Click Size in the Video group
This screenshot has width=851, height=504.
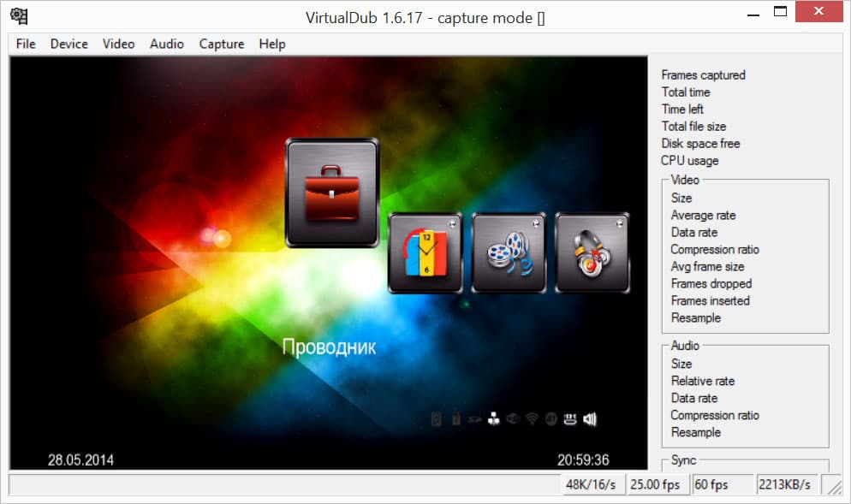click(681, 198)
